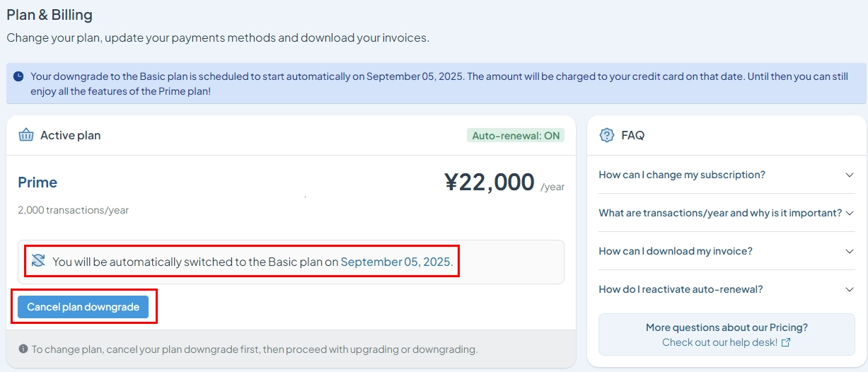Viewport: 868px width, 372px height.
Task: Click the clock icon in the downgrade banner
Action: 18,76
